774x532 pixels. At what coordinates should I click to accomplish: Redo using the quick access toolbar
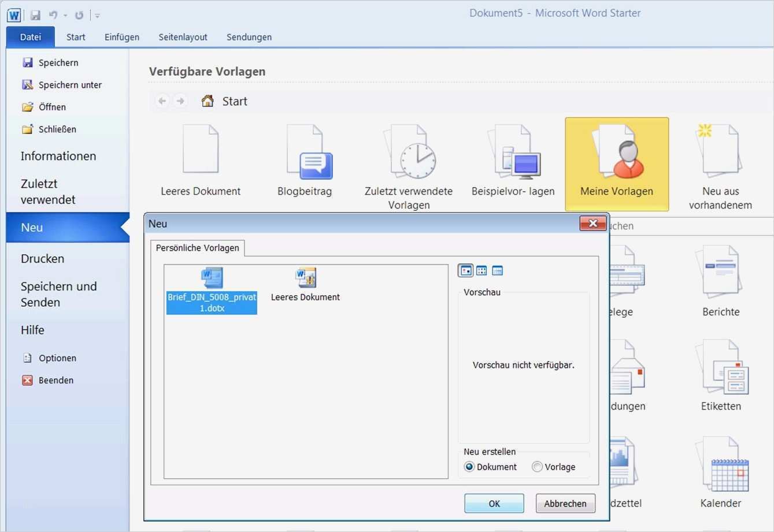click(79, 15)
